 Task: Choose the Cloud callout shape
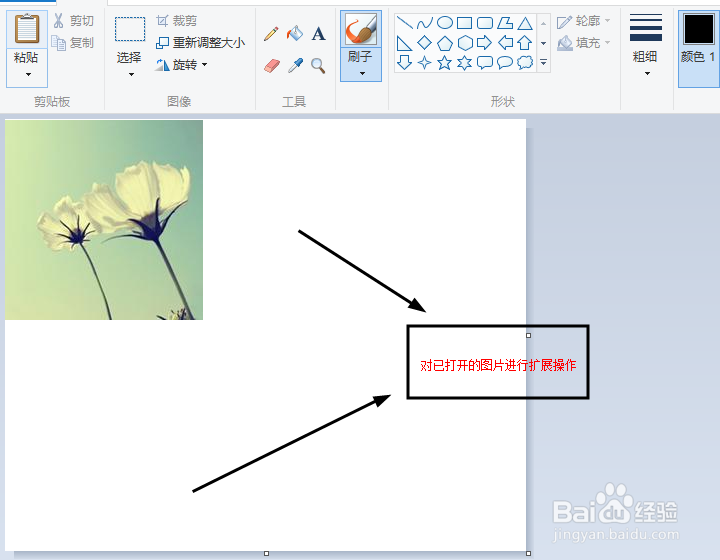click(x=525, y=62)
